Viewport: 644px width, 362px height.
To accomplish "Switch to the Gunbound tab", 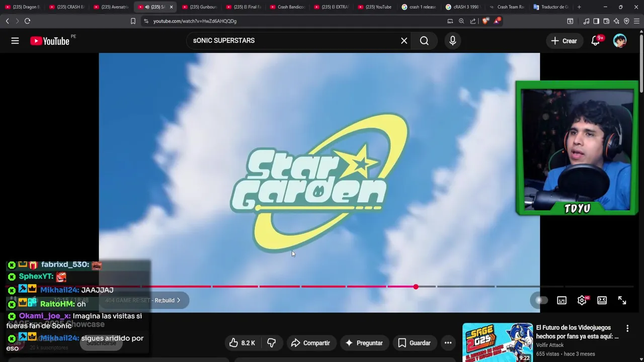I will pyautogui.click(x=200, y=7).
